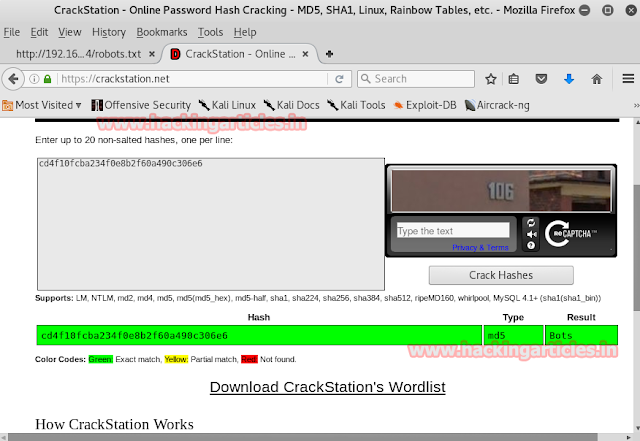This screenshot has width=640, height=441.
Task: Save page to Pocket icon
Action: coord(541,79)
